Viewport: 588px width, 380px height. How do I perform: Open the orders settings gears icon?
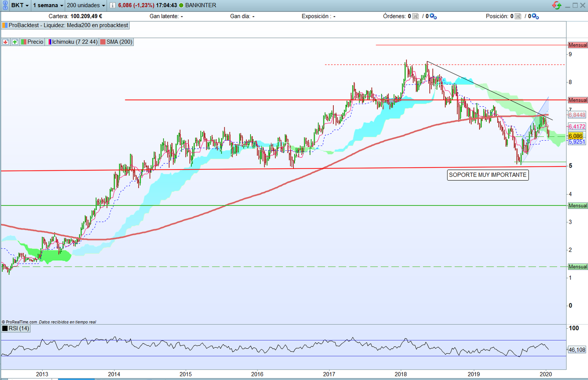click(433, 16)
